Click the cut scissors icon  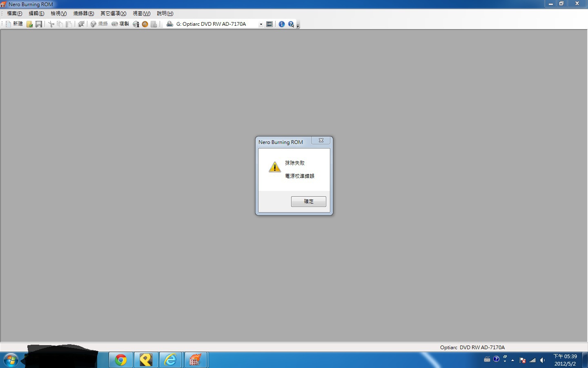[x=51, y=24]
